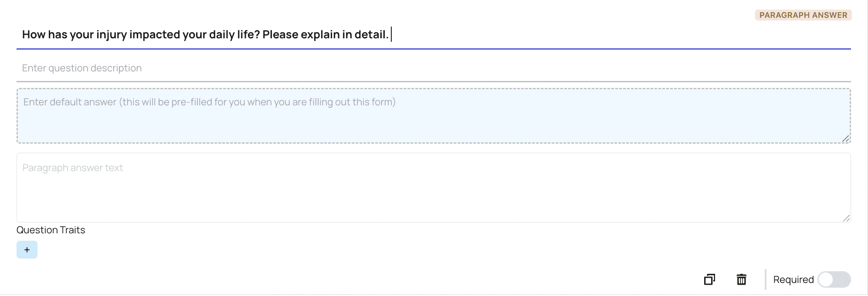The image size is (868, 296).
Task: Delete the question using the trash icon
Action: [742, 279]
